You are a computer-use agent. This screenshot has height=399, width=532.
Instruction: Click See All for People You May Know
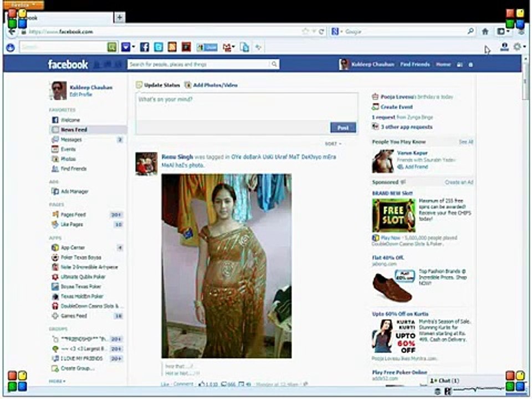[x=466, y=142]
